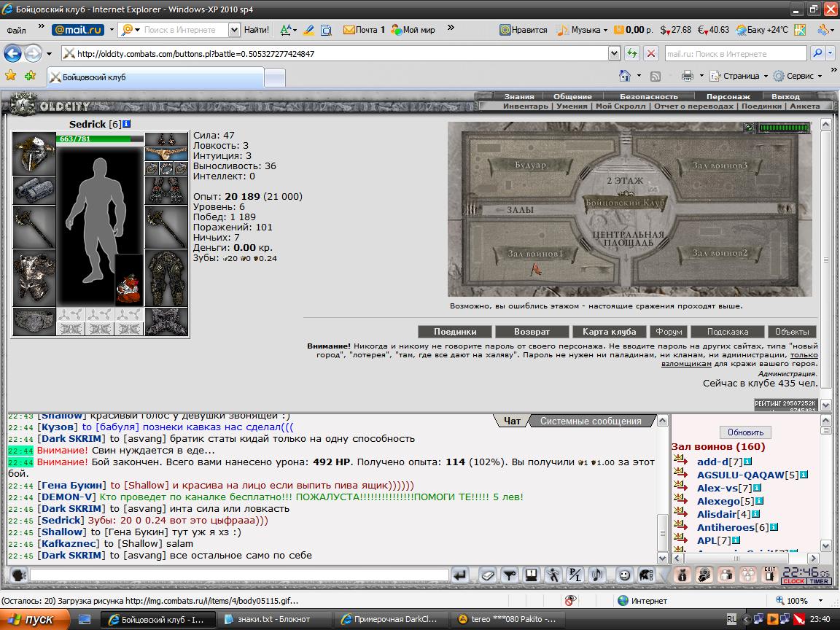Open the Персонаж game menu
Screen dimensions: 840x630
728,96
